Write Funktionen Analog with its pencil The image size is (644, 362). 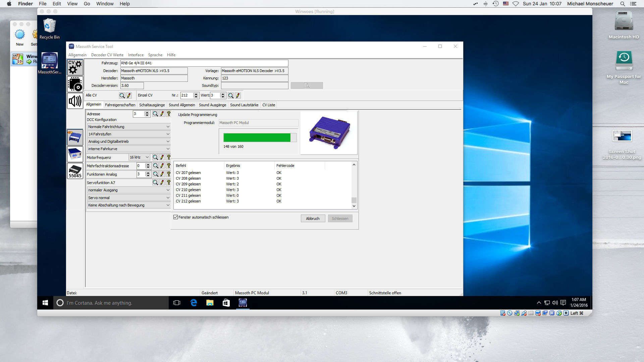coord(162,174)
